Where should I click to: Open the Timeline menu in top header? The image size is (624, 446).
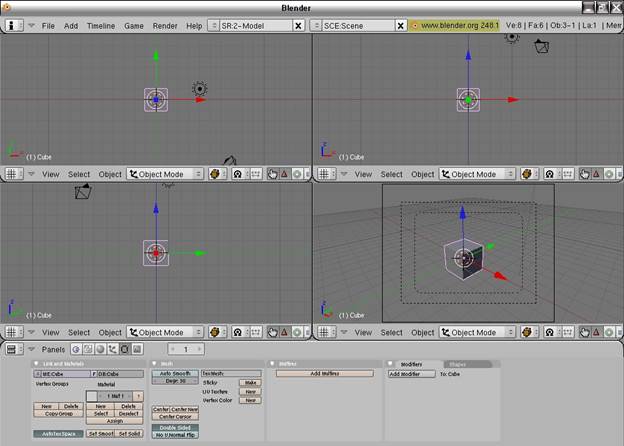coord(100,25)
